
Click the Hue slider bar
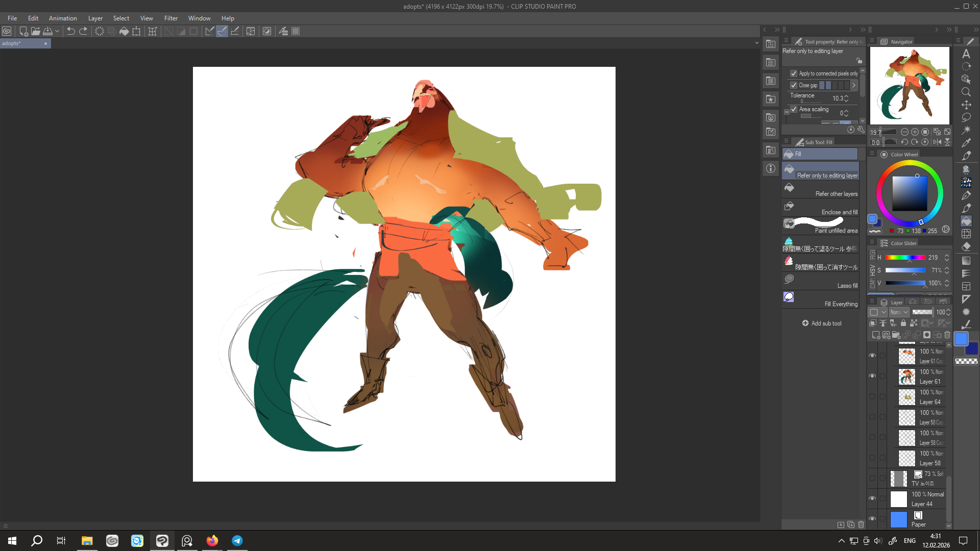905,258
